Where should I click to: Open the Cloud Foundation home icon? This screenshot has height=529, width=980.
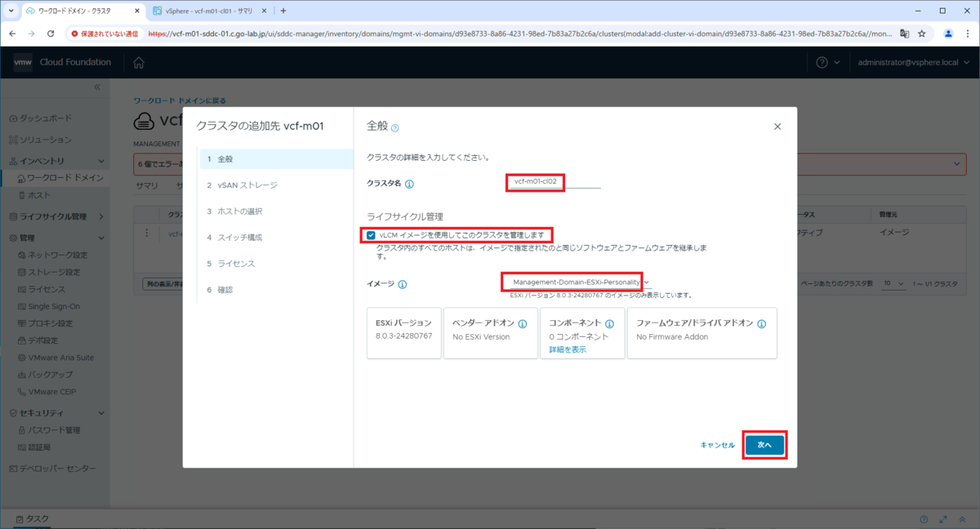[139, 63]
